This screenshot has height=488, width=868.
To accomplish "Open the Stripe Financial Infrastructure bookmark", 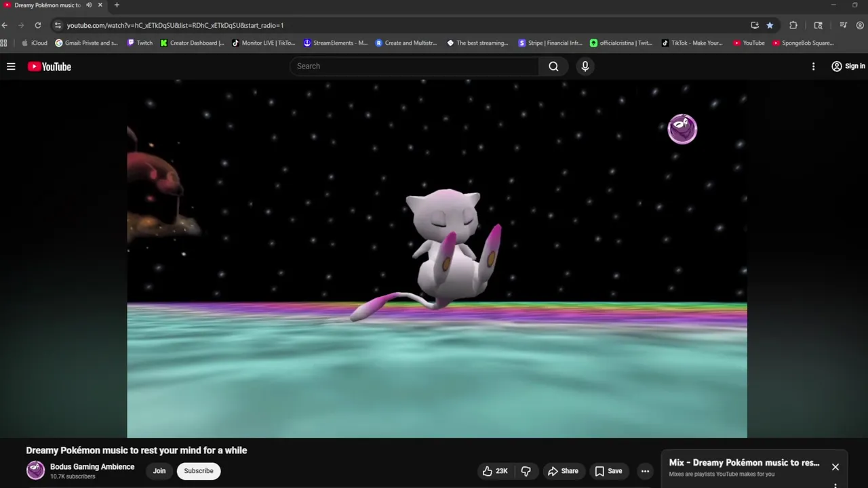I will click(x=551, y=43).
